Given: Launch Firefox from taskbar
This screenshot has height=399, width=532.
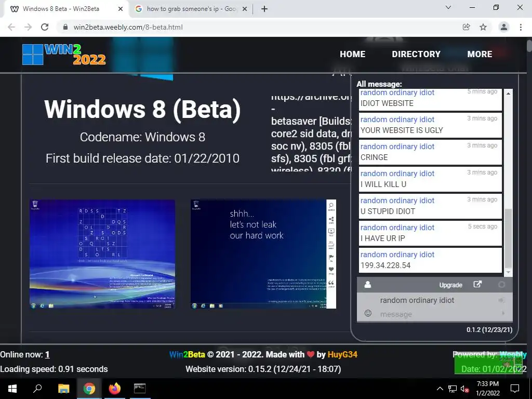Looking at the screenshot, I should [x=115, y=389].
